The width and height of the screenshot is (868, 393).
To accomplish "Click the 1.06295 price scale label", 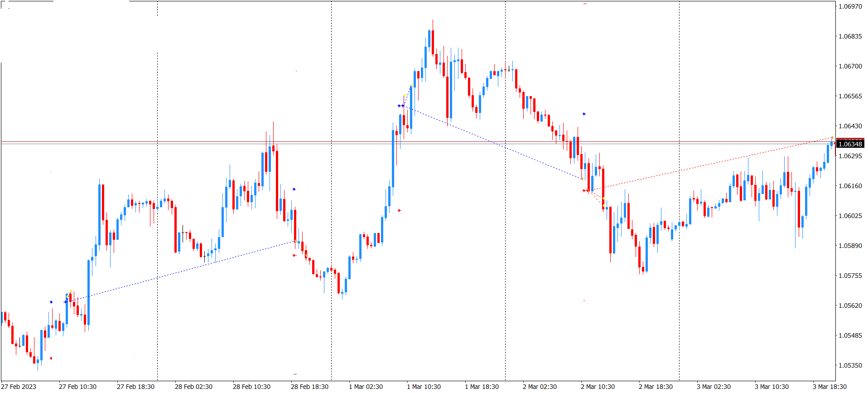I will (850, 156).
